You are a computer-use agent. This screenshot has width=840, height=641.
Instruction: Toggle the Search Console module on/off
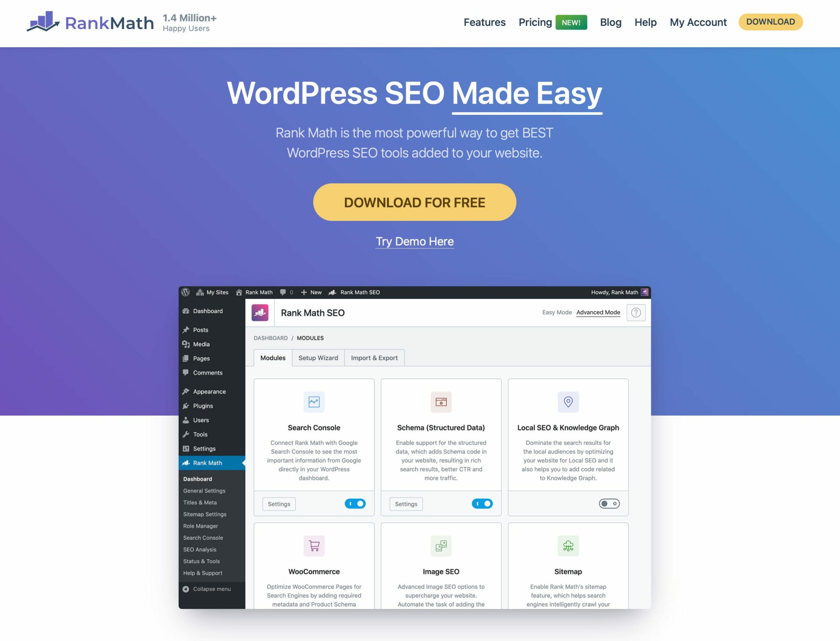point(354,504)
